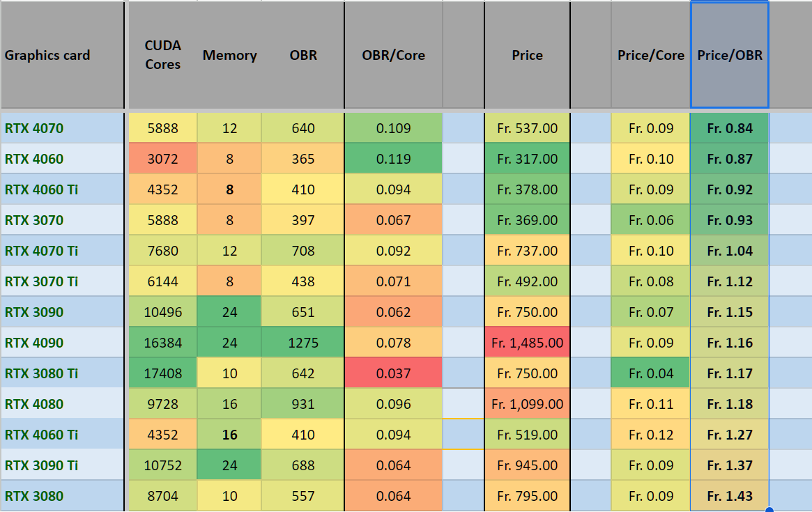
Task: Select the Price/Core value Fr. 0.04
Action: pos(651,373)
